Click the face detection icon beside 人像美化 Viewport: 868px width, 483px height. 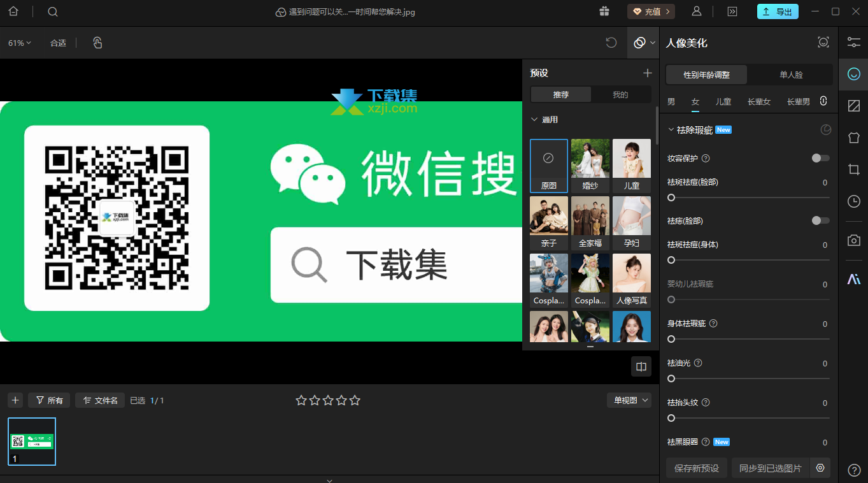coord(823,42)
